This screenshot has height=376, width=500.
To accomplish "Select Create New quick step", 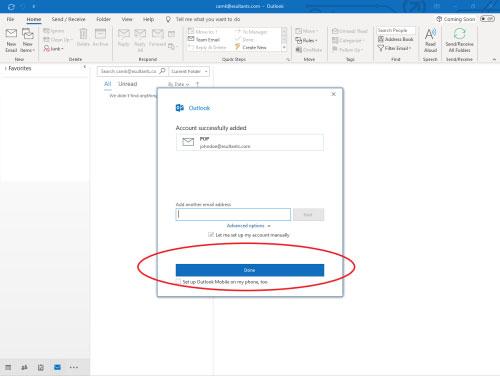I will tap(251, 47).
